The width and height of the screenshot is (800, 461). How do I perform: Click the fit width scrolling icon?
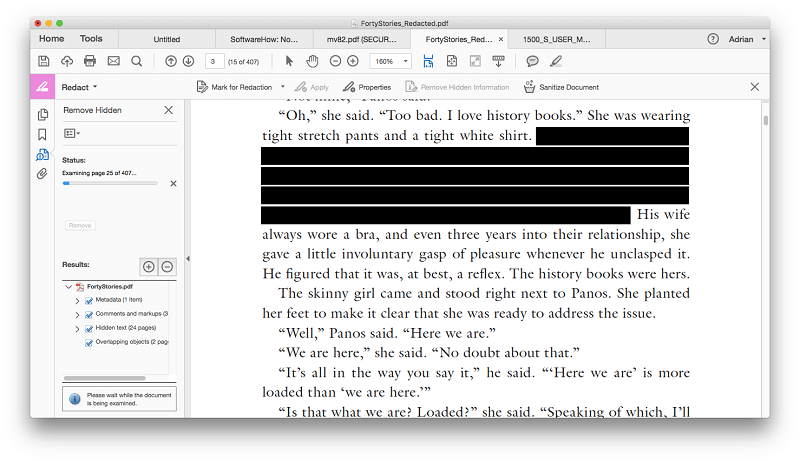coord(429,61)
